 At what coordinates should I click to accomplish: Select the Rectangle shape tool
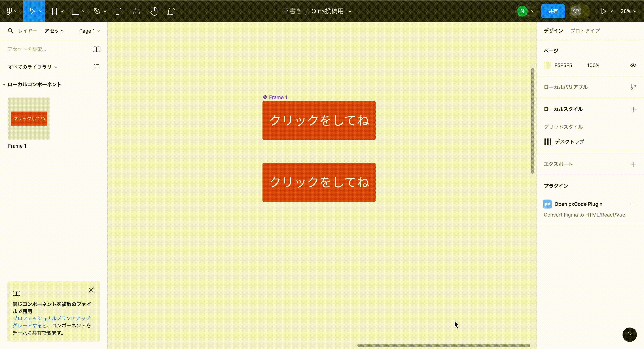[x=75, y=11]
